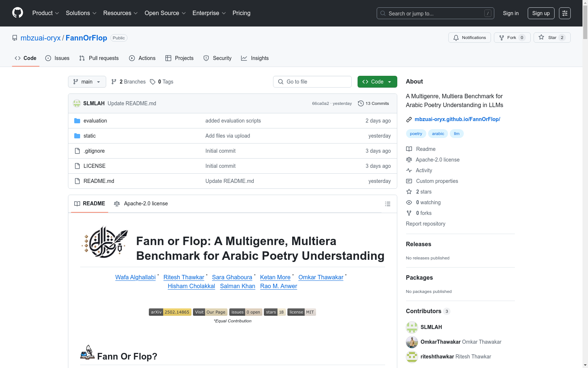Image resolution: width=588 pixels, height=368 pixels.
Task: Open the command palette icon button
Action: tap(565, 13)
